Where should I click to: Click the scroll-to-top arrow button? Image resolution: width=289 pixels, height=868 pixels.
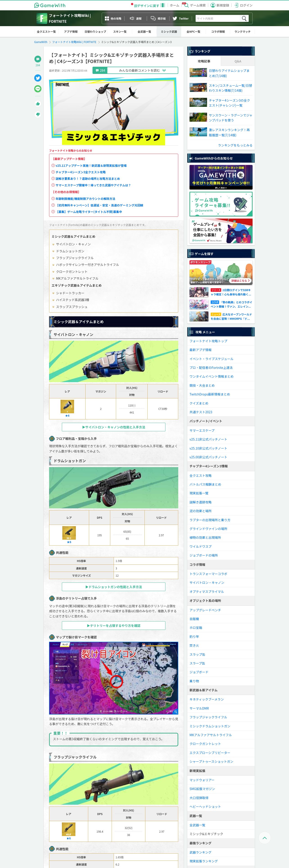click(x=264, y=838)
